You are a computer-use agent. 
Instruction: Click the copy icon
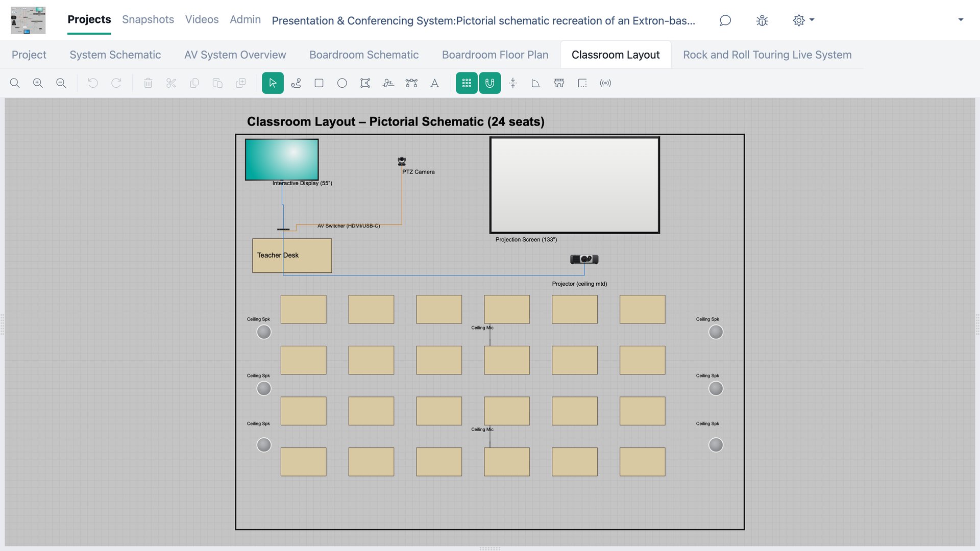[194, 83]
